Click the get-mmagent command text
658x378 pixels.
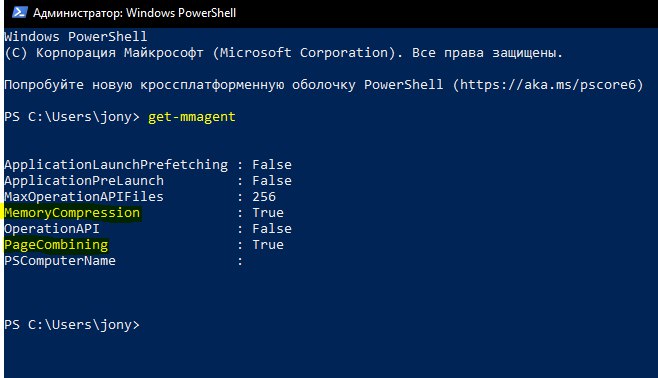[x=192, y=117]
